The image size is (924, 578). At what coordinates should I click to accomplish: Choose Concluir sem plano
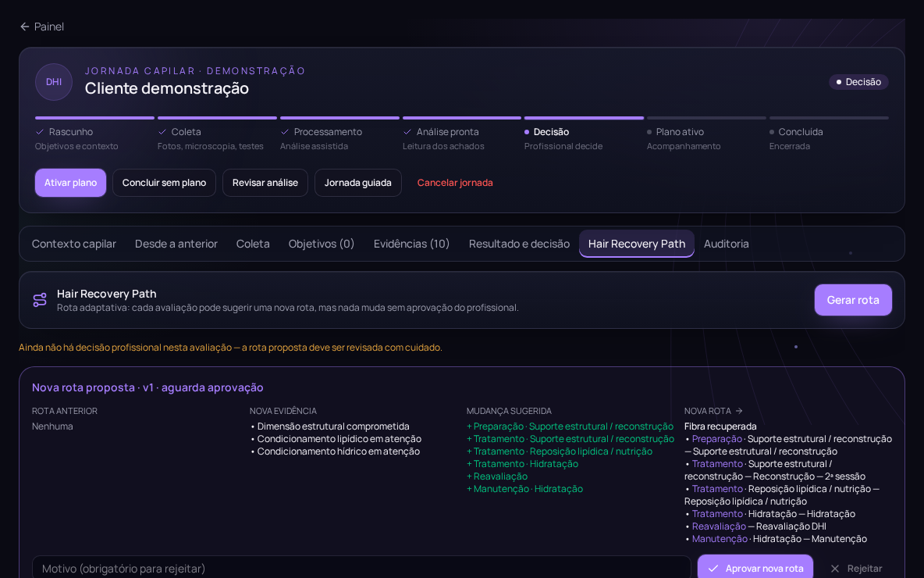click(165, 183)
